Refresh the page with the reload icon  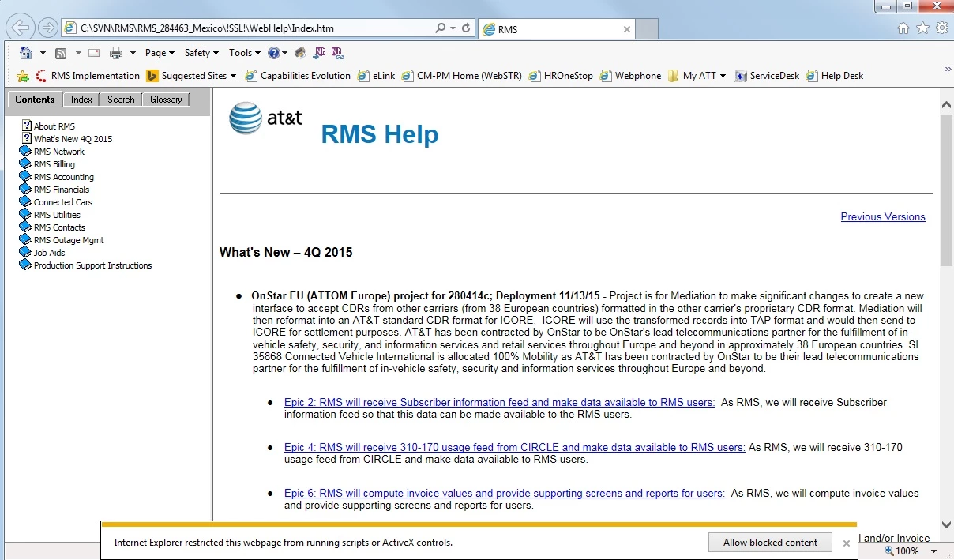coord(466,28)
